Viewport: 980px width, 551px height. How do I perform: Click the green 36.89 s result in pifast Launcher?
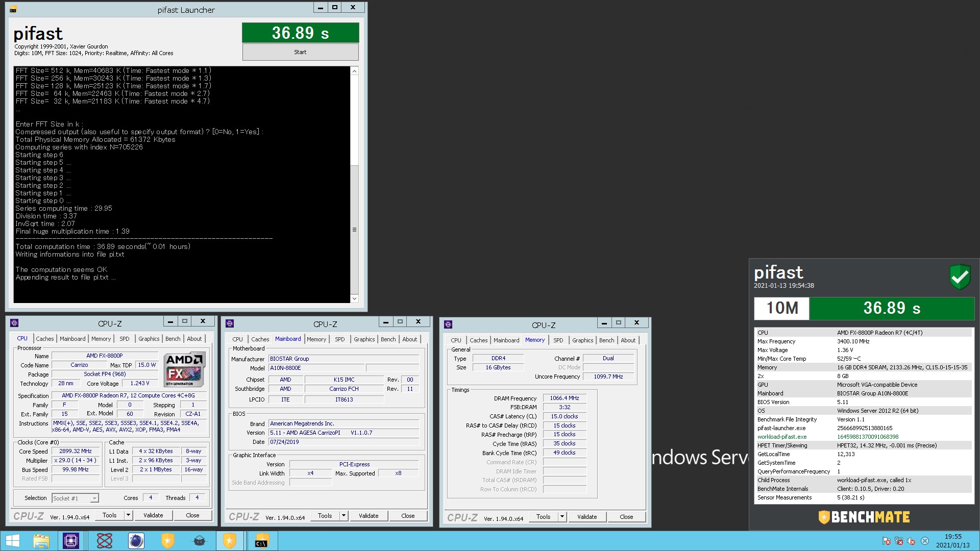300,33
